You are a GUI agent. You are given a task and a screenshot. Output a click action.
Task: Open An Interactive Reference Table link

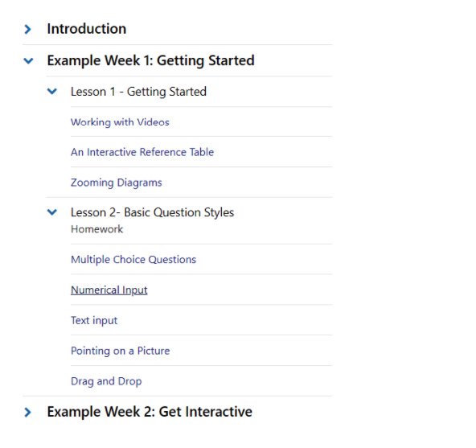click(142, 152)
